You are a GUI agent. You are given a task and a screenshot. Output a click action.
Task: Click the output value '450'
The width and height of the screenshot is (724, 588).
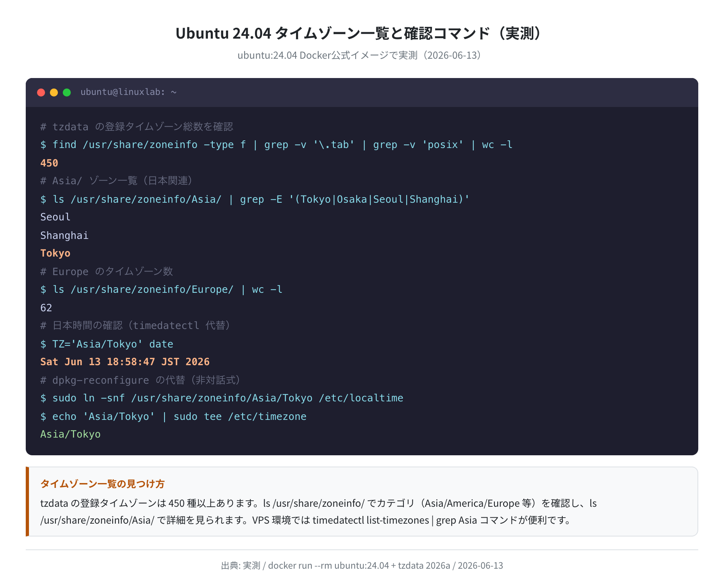pos(49,163)
